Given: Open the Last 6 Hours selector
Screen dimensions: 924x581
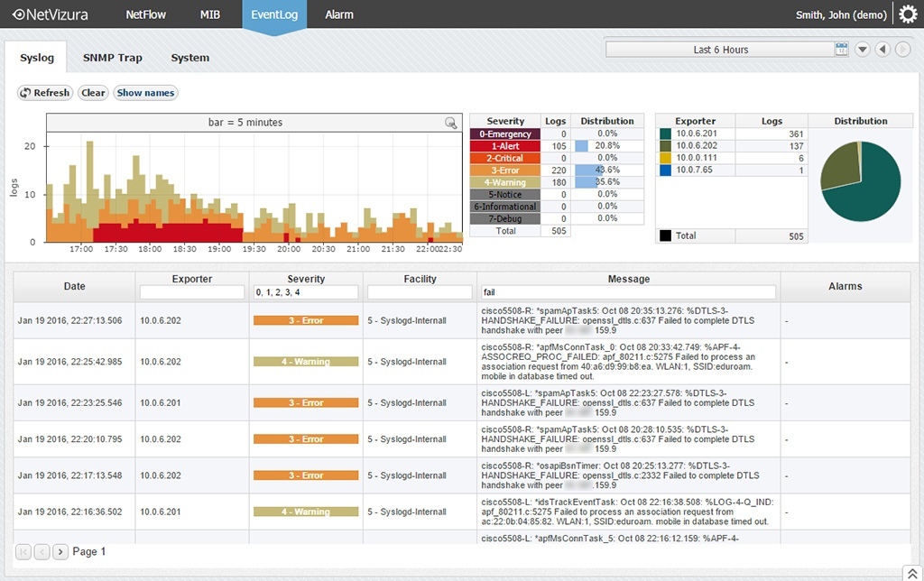Looking at the screenshot, I should (720, 50).
